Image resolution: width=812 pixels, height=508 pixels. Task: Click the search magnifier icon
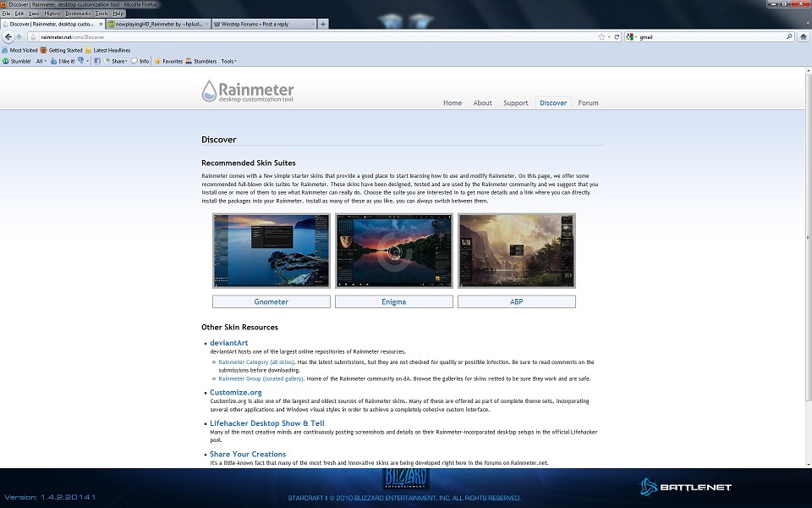pos(790,37)
